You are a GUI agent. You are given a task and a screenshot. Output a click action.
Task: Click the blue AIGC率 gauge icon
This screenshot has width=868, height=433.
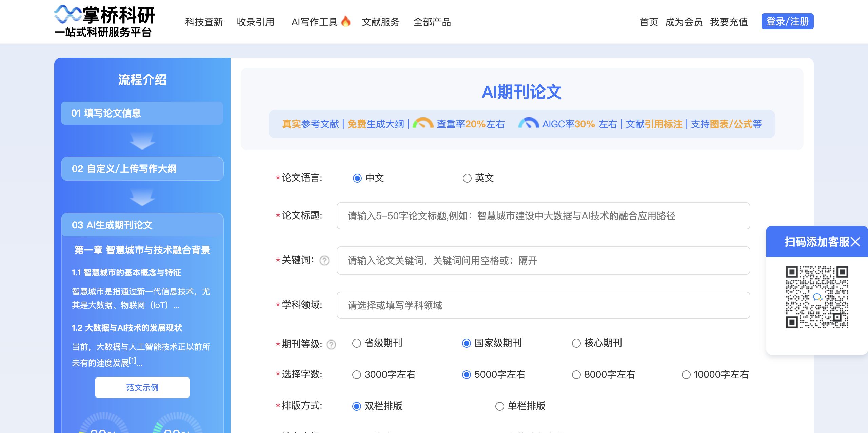pos(529,123)
